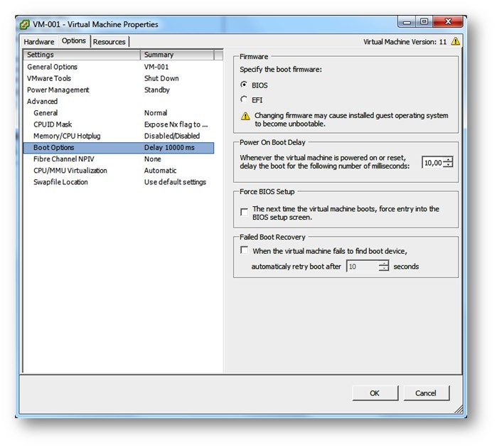Select the EFI firmware radio button
The width and height of the screenshot is (497, 448).
click(245, 100)
